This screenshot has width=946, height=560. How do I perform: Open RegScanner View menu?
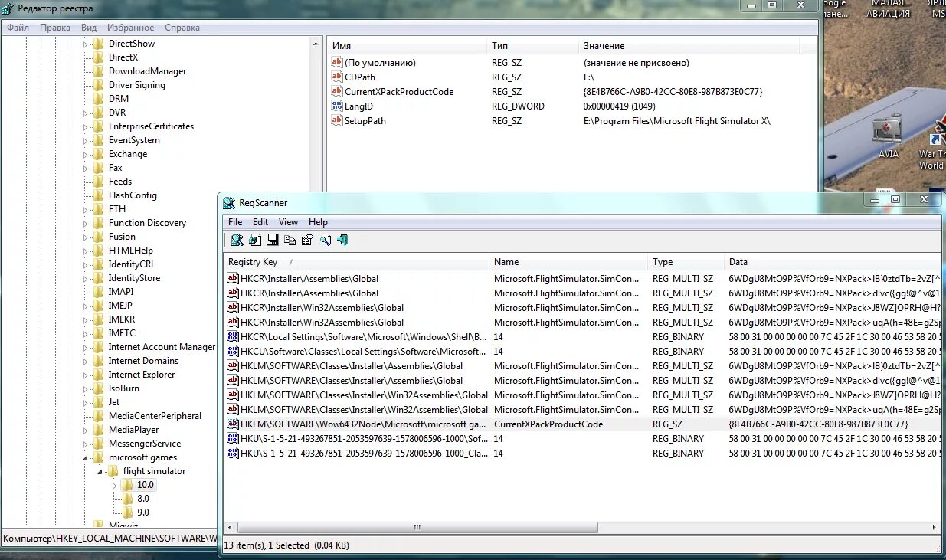click(288, 222)
